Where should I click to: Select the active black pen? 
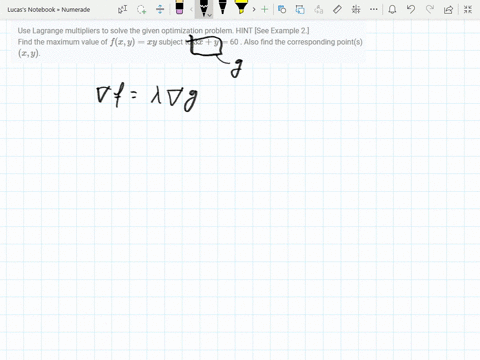pyautogui.click(x=203, y=8)
